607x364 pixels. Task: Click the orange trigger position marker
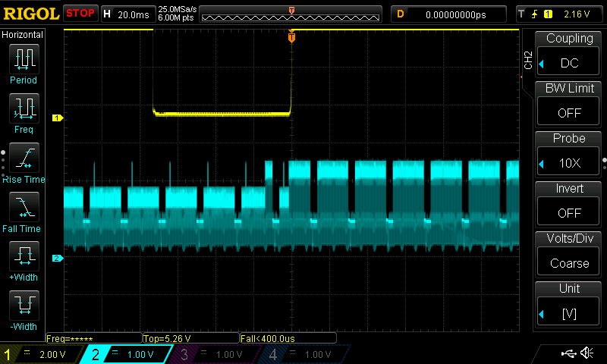292,37
